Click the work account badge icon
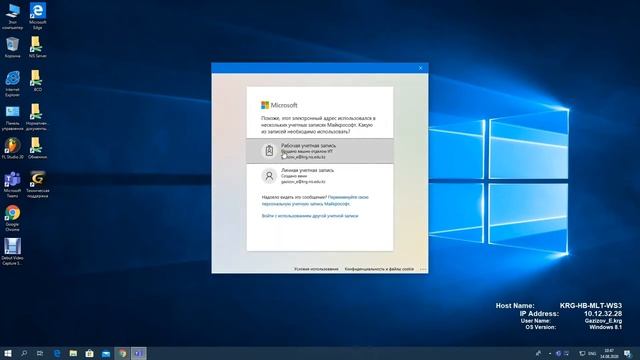640x360 pixels. point(269,151)
